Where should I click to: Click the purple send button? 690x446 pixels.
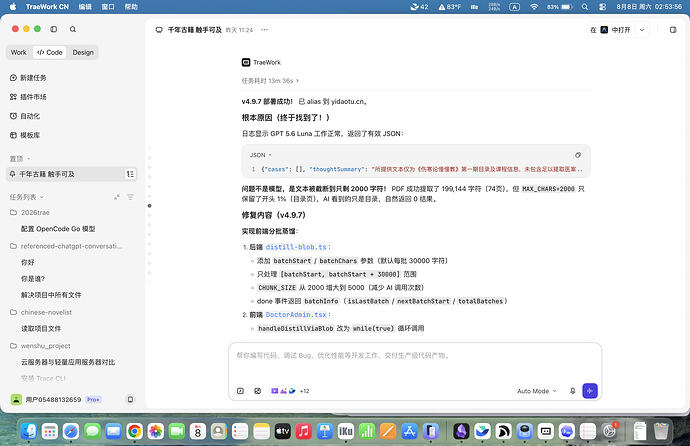coord(590,391)
